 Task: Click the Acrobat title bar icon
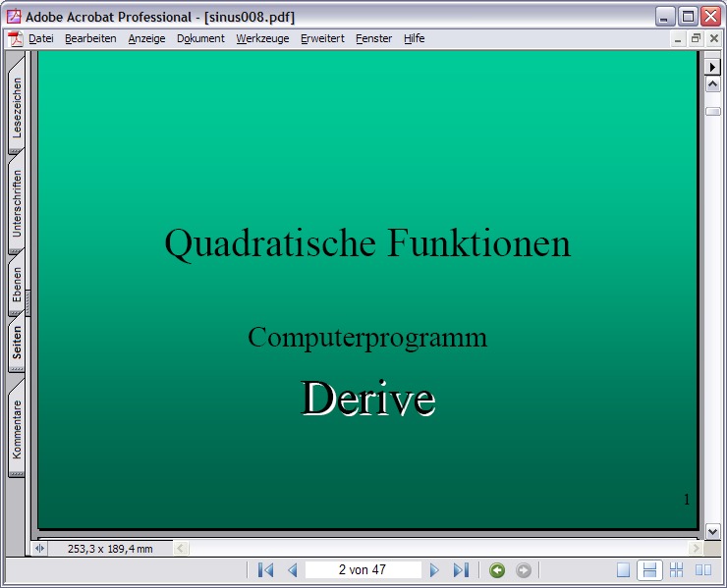(x=14, y=17)
